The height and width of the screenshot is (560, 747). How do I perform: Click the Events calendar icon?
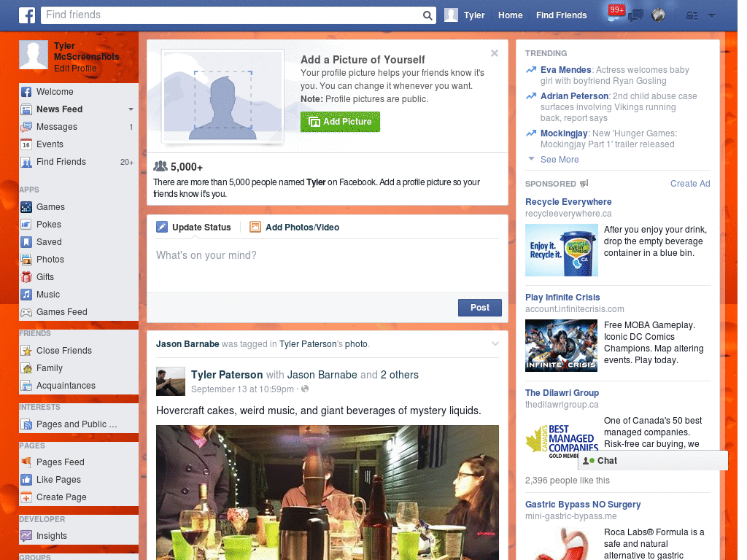(26, 144)
